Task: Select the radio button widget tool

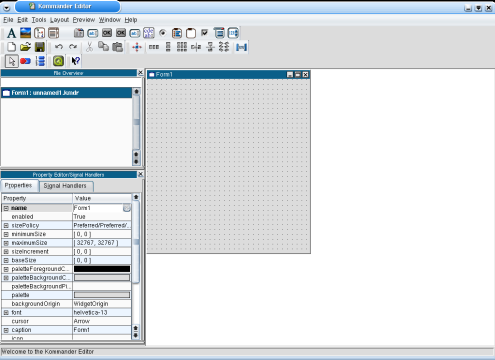Action: click(163, 33)
